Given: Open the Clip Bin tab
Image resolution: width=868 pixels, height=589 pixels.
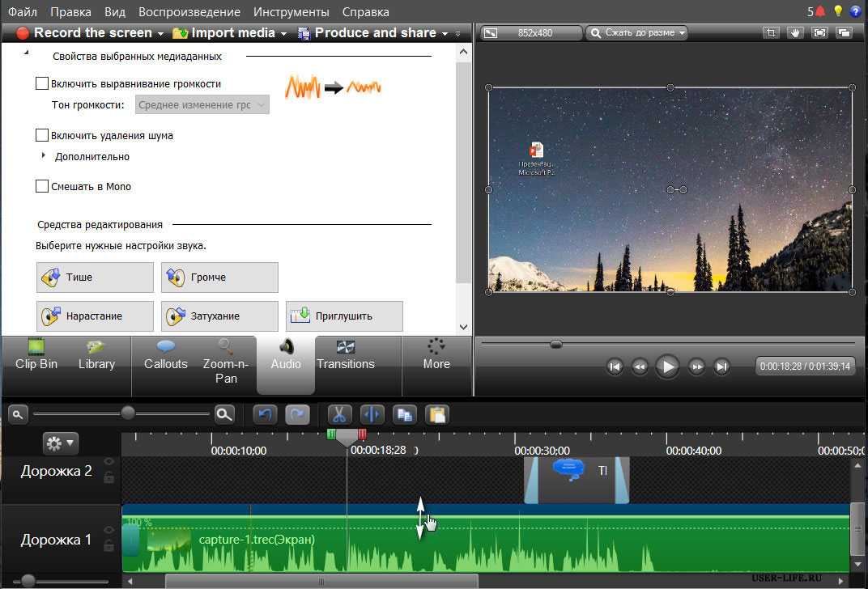Looking at the screenshot, I should (36, 356).
